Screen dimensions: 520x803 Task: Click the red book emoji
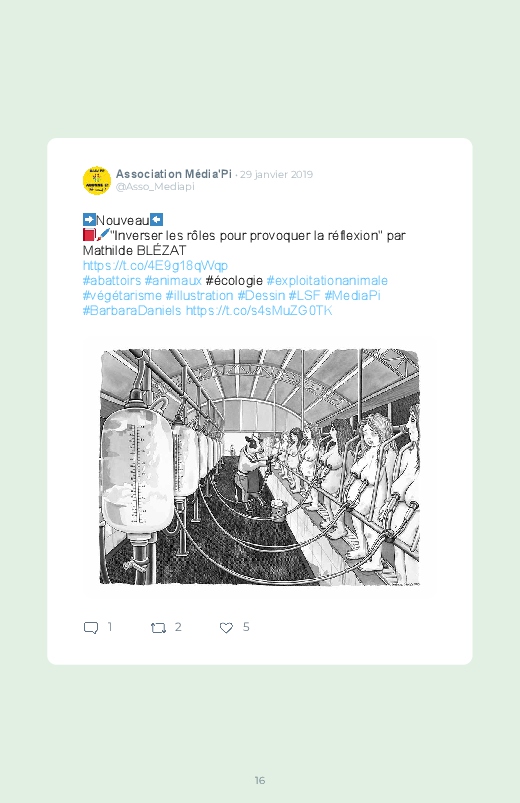coord(89,235)
